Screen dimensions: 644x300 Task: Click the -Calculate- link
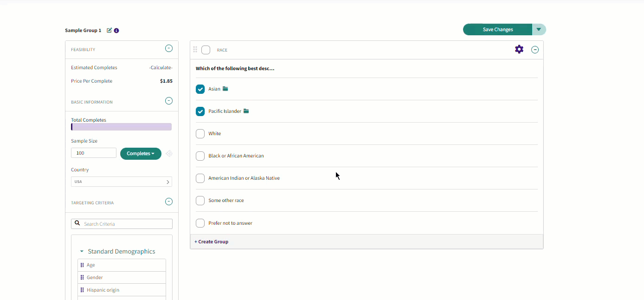pyautogui.click(x=161, y=67)
